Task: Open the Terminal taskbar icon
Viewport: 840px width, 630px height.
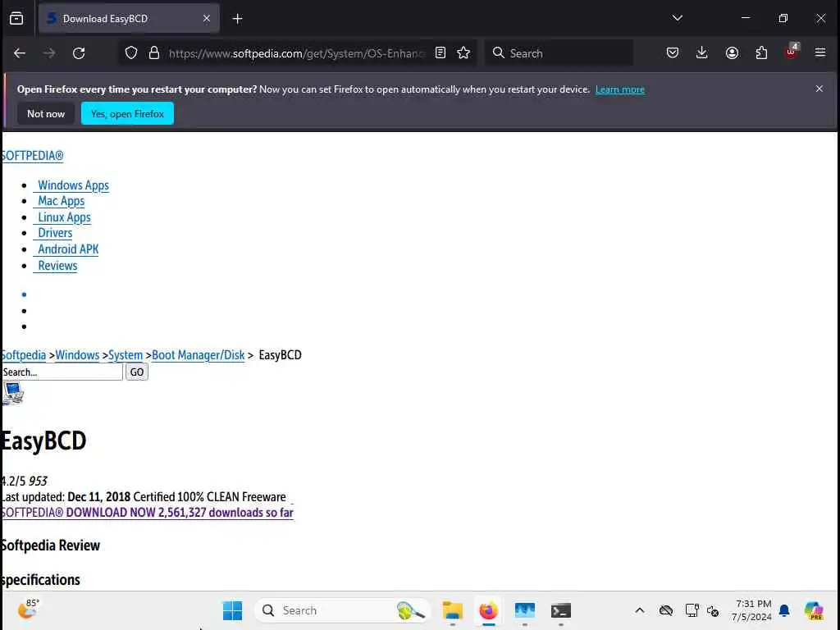Action: point(561,610)
